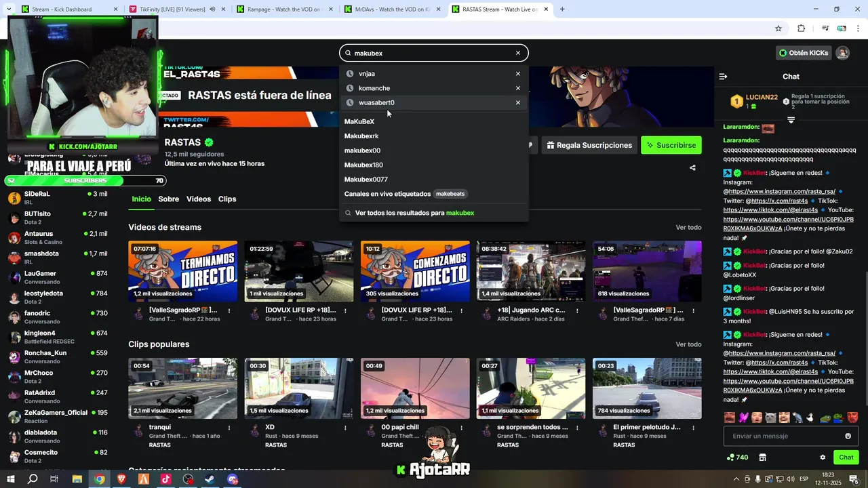This screenshot has width=868, height=488.
Task: Open Chrome three-dot menu
Action: coord(858,28)
